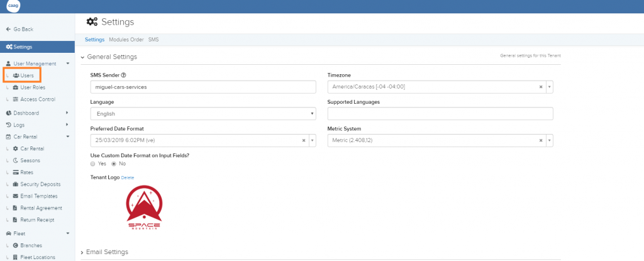This screenshot has height=261, width=644.
Task: Open the Timezone dropdown arrow
Action: (549, 87)
